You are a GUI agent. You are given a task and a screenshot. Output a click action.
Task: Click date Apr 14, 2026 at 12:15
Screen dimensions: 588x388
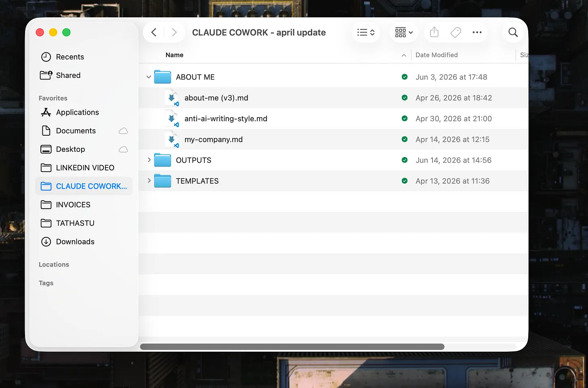(452, 139)
